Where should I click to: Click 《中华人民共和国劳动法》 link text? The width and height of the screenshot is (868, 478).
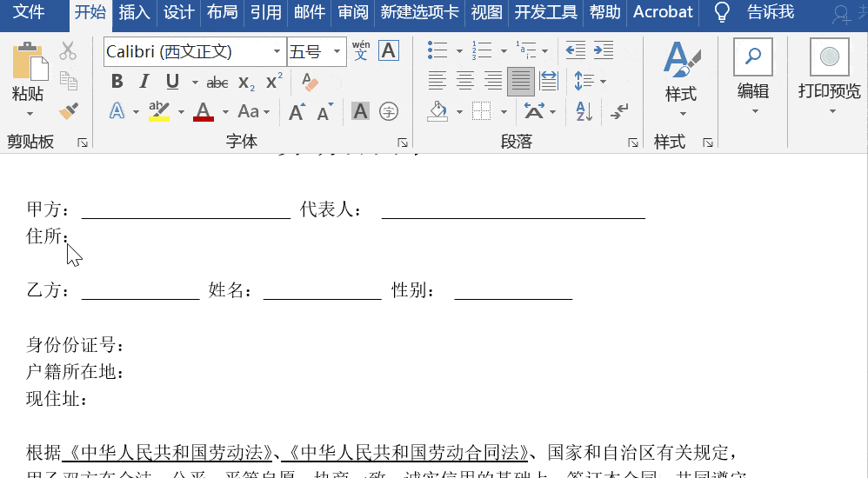[167, 453]
